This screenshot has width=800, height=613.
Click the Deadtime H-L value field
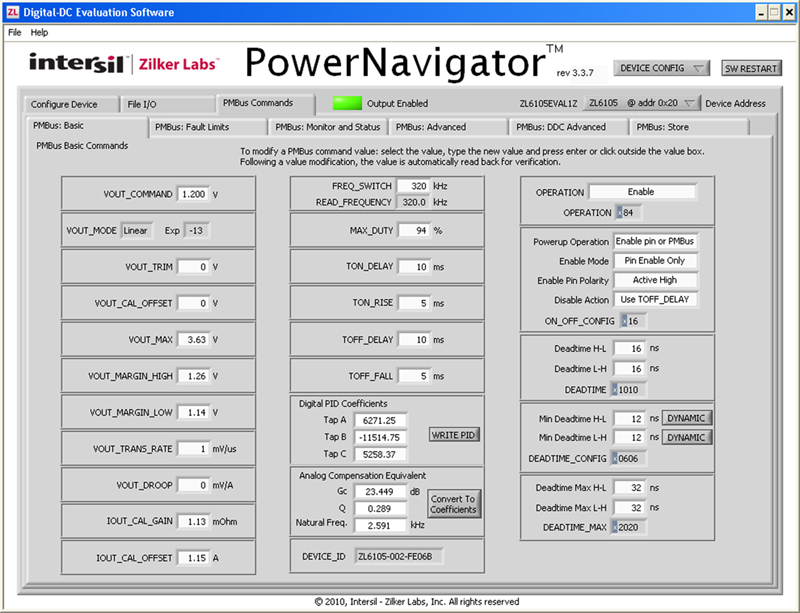pyautogui.click(x=630, y=349)
